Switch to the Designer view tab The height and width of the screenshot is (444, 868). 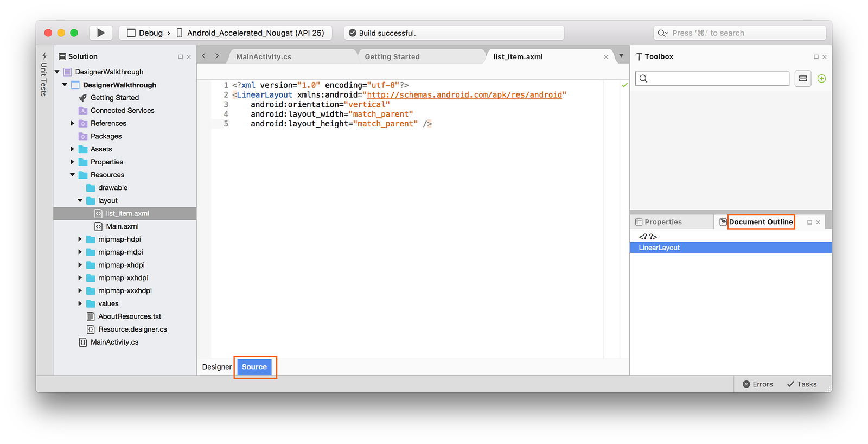point(217,367)
